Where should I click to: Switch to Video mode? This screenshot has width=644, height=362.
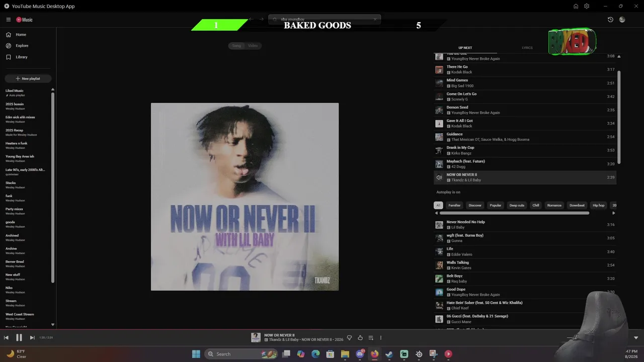point(253,46)
